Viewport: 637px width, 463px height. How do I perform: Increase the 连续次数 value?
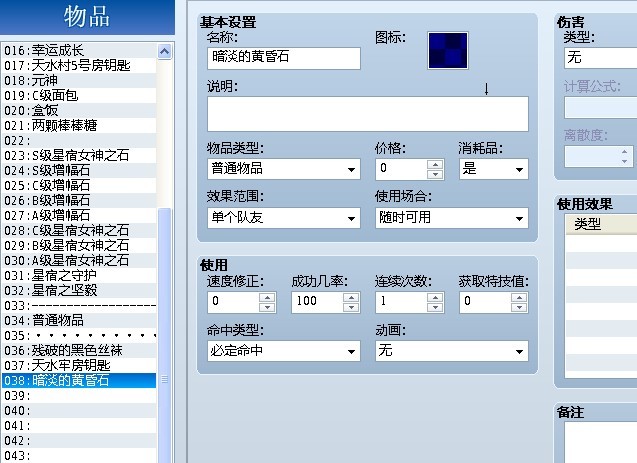click(x=435, y=297)
